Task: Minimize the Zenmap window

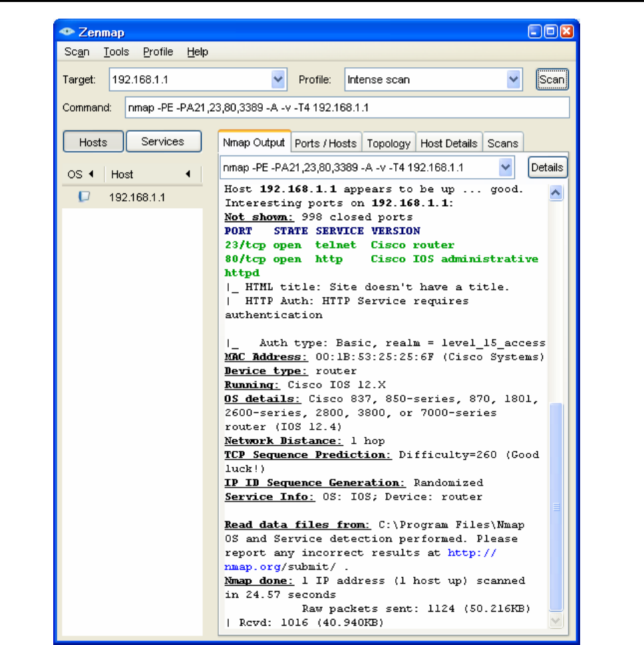Action: point(534,31)
